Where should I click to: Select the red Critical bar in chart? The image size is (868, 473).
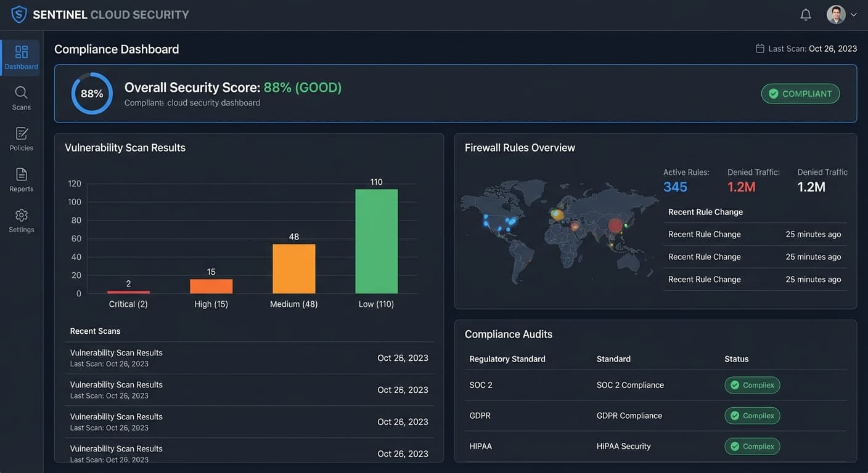[x=128, y=292]
